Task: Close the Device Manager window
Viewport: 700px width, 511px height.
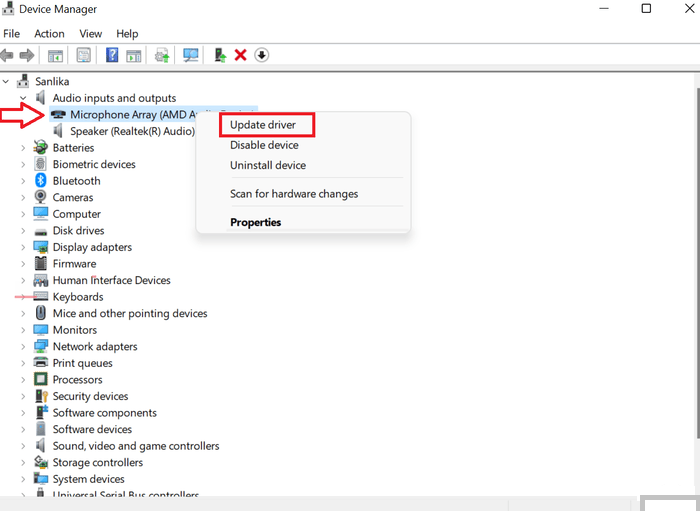Action: pos(689,8)
